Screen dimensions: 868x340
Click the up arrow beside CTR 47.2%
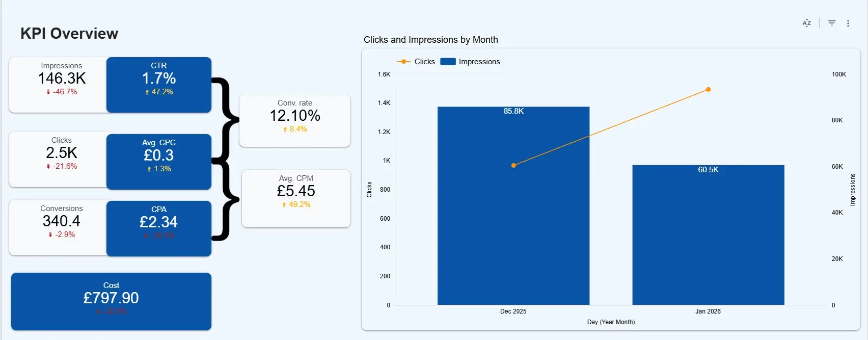pyautogui.click(x=147, y=92)
